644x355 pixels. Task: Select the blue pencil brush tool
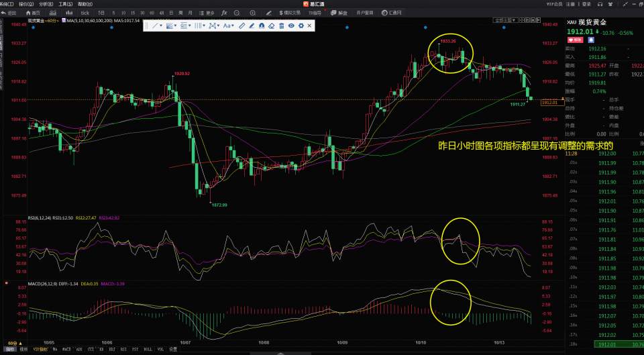point(252,26)
